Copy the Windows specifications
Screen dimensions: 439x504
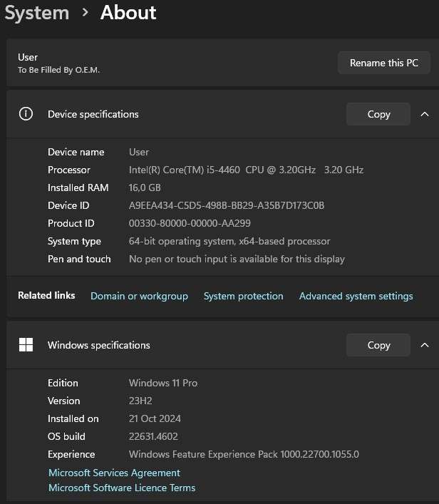point(378,345)
